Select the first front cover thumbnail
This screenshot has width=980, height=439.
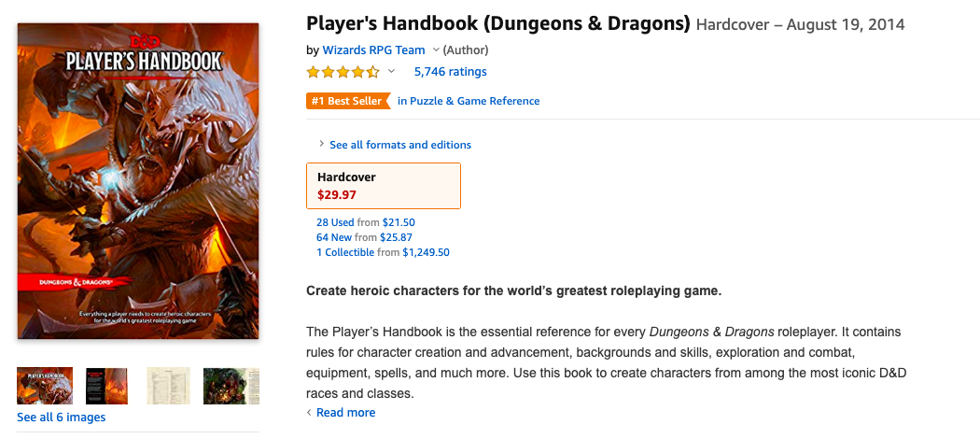pos(45,386)
